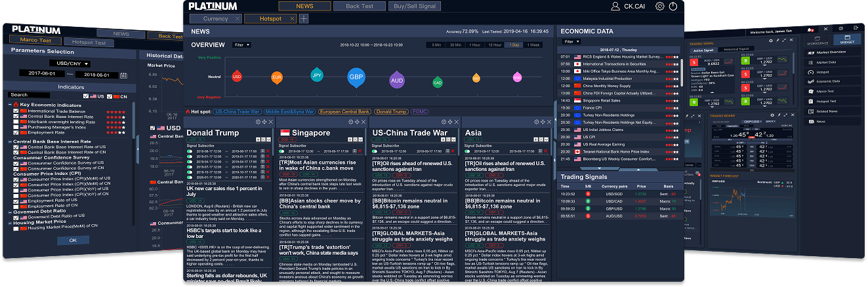Toggle first Donald Trump signal subscription switch
The image size is (868, 287).
pos(190,151)
